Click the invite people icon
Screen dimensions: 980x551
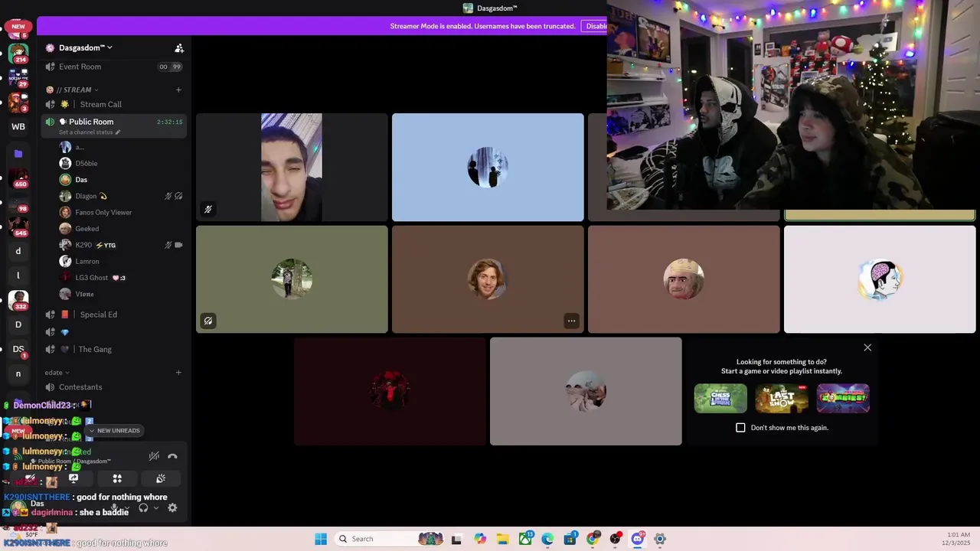point(179,48)
